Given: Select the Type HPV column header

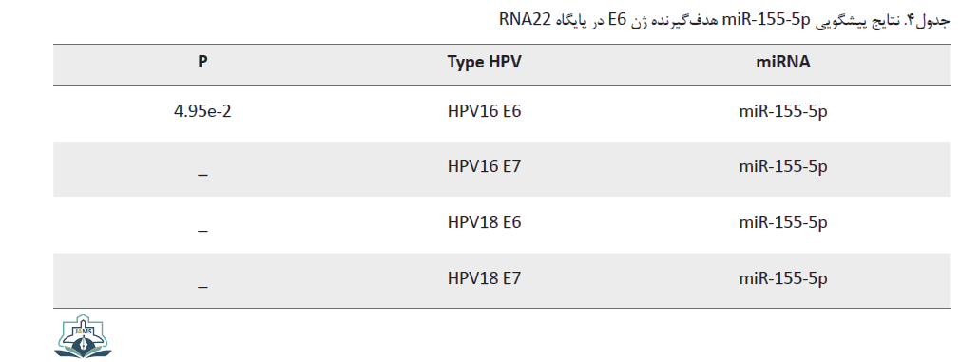Looking at the screenshot, I should click(484, 63).
